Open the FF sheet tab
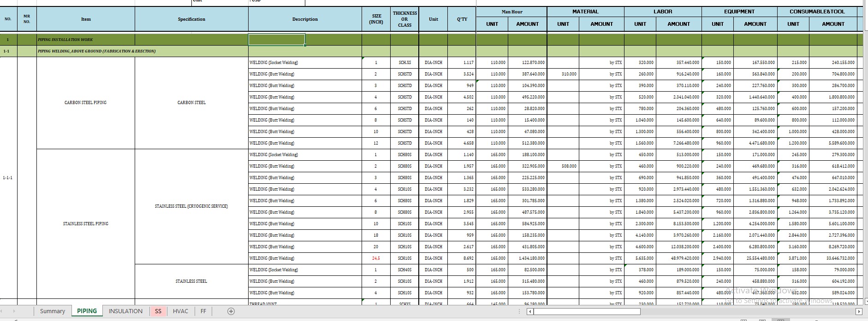Screen dimensions: 868x321 (203, 311)
